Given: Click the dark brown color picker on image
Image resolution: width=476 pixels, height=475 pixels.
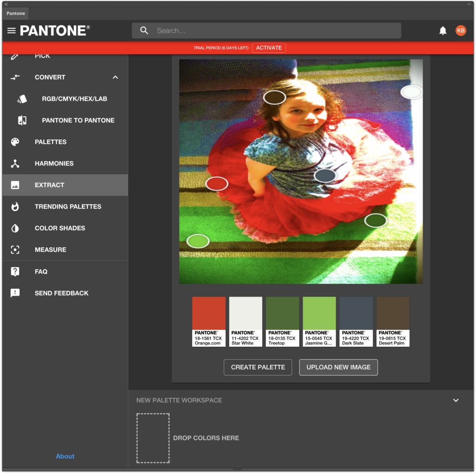Looking at the screenshot, I should (274, 98).
